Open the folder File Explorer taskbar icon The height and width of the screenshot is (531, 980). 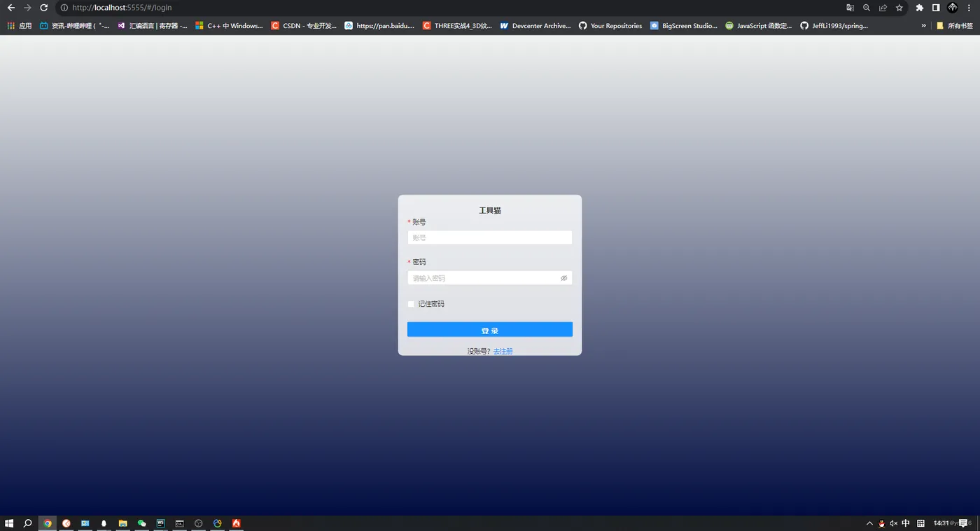point(122,523)
